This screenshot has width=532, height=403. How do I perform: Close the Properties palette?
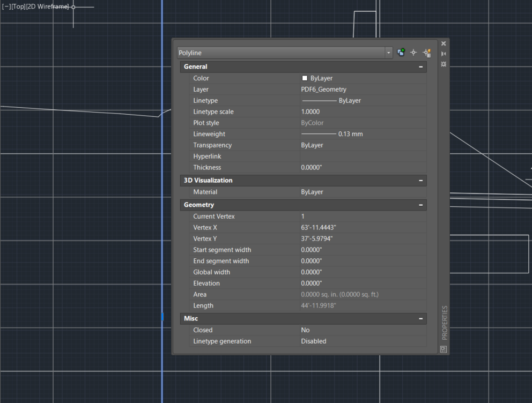coord(444,43)
